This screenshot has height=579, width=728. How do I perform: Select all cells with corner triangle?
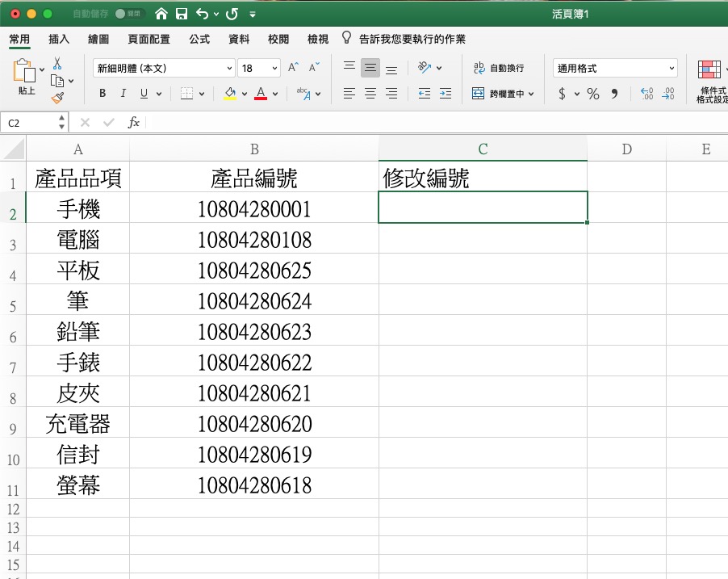click(x=13, y=149)
